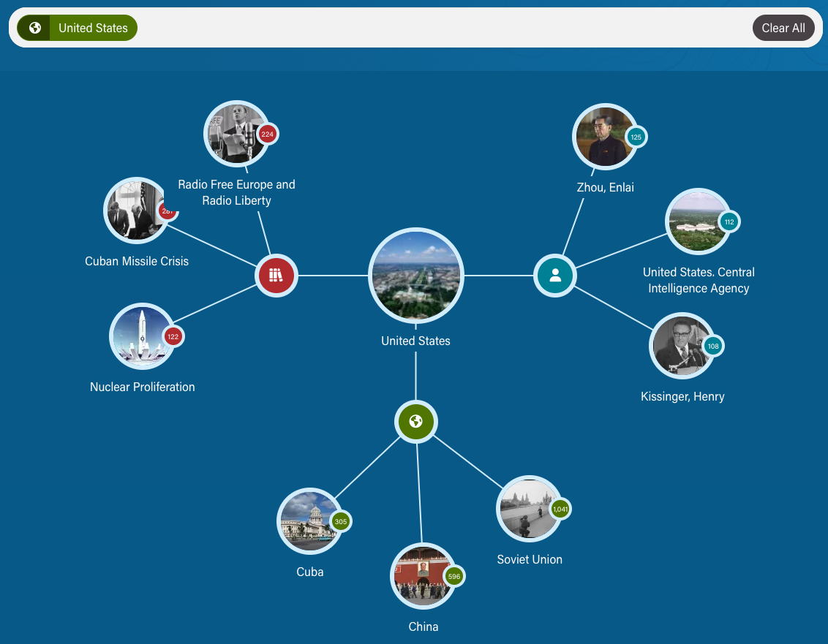828x644 pixels.
Task: Click the teal person category node icon
Action: [555, 276]
